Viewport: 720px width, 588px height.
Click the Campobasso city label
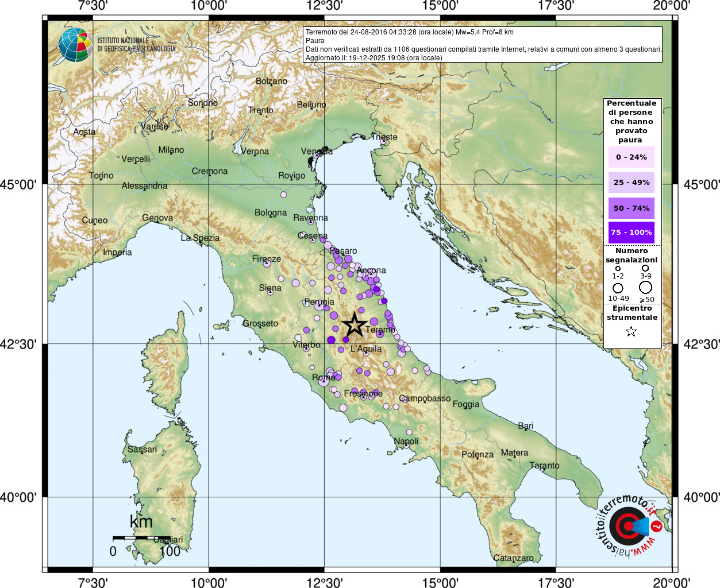(x=425, y=398)
